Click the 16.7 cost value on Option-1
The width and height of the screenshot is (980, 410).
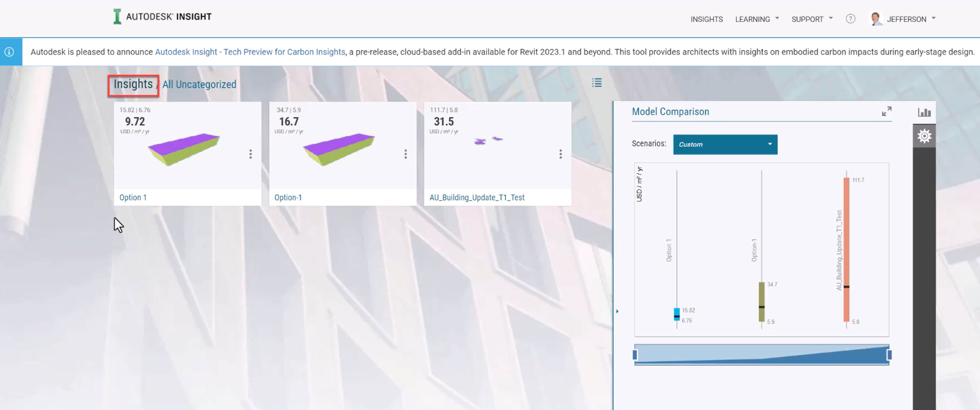coord(289,122)
